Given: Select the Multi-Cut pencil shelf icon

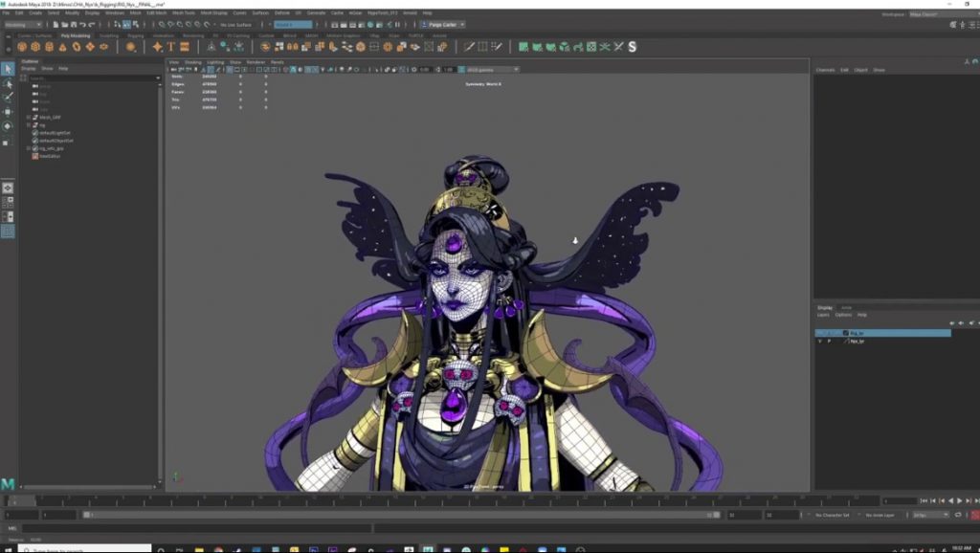Looking at the screenshot, I should pos(469,47).
